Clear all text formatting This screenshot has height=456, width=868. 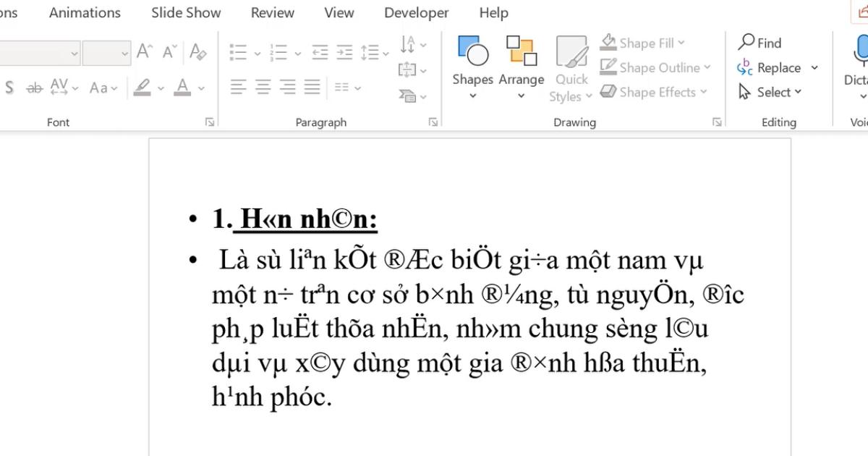pyautogui.click(x=197, y=52)
